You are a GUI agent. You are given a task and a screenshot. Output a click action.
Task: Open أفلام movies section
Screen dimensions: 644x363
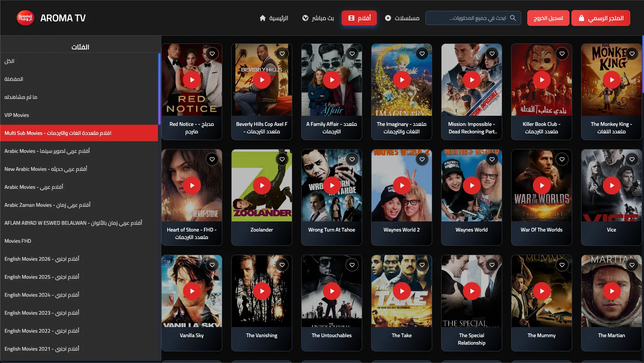point(359,18)
